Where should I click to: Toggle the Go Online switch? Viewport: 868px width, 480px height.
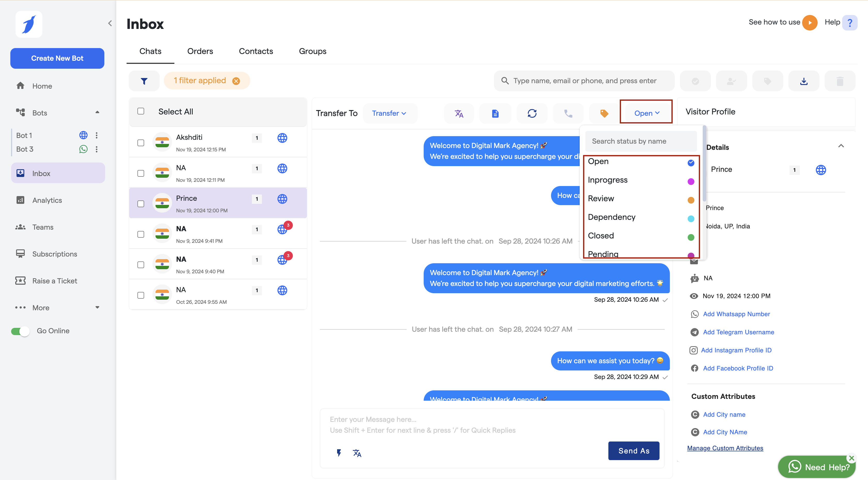click(x=20, y=331)
